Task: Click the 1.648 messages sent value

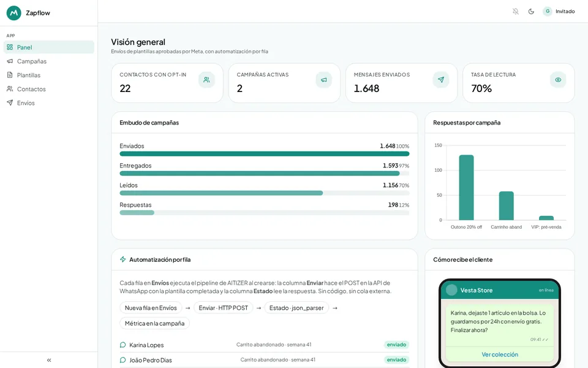Action: click(366, 88)
